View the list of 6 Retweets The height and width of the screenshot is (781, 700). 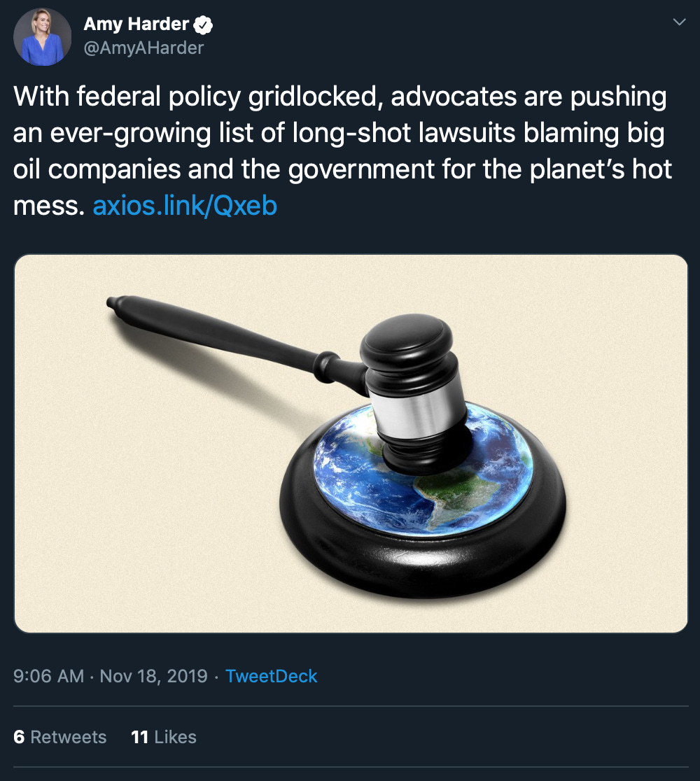pos(59,737)
